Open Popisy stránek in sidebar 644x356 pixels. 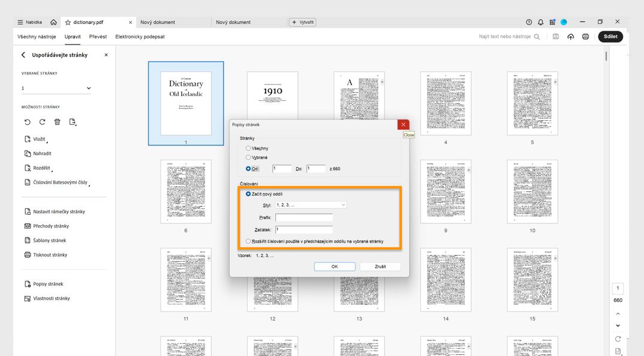44,283
